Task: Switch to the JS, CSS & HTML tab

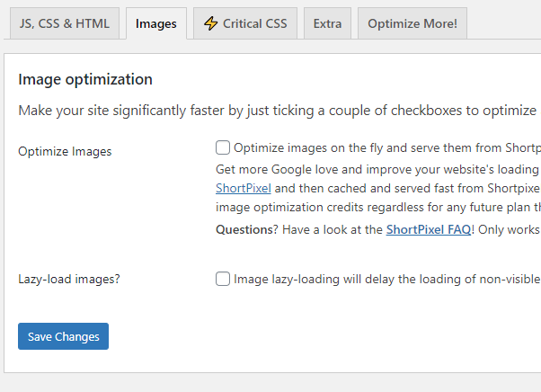Action: click(x=65, y=23)
